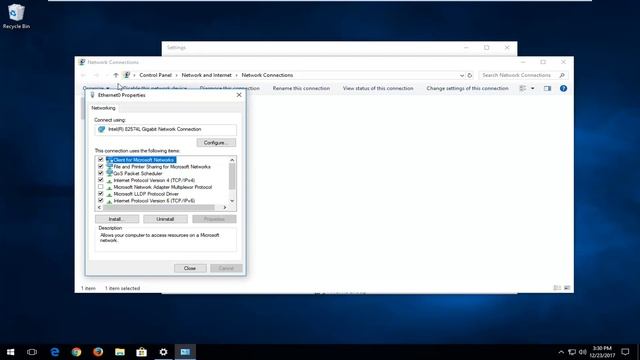Screen dimensions: 640x360
Task: Launch Microsoft Edge from the taskbar
Action: 55,352
